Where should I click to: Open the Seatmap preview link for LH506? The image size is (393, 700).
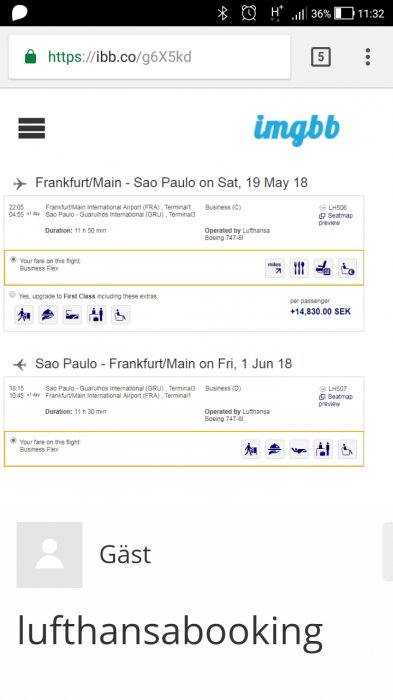tap(336, 219)
